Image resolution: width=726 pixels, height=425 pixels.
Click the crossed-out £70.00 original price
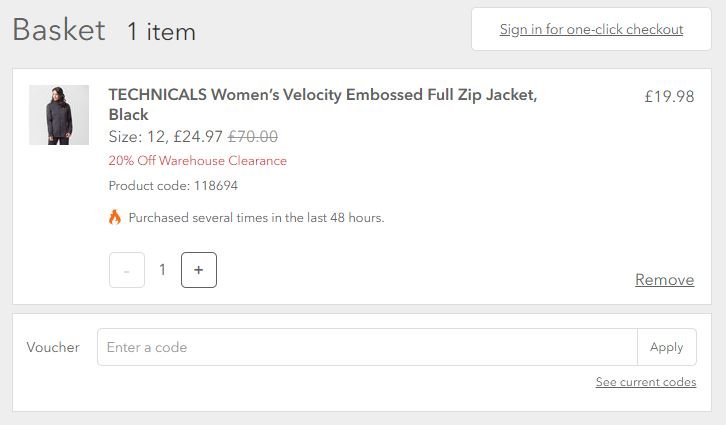pyautogui.click(x=253, y=137)
